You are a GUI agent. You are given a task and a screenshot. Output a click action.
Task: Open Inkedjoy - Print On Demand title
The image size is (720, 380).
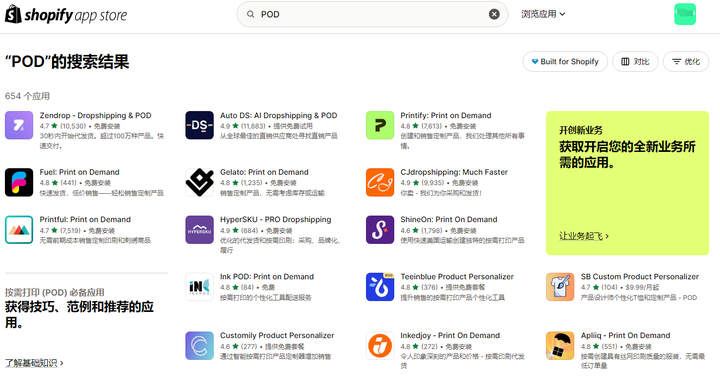click(x=450, y=335)
